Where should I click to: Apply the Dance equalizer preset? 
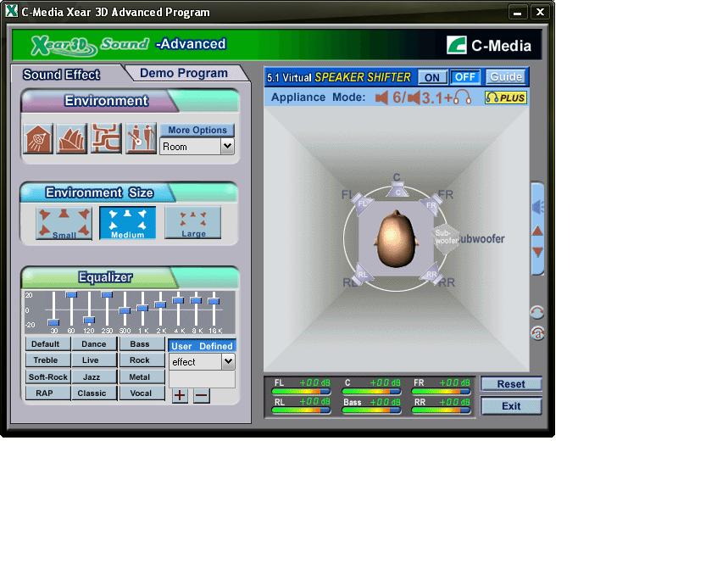point(94,344)
